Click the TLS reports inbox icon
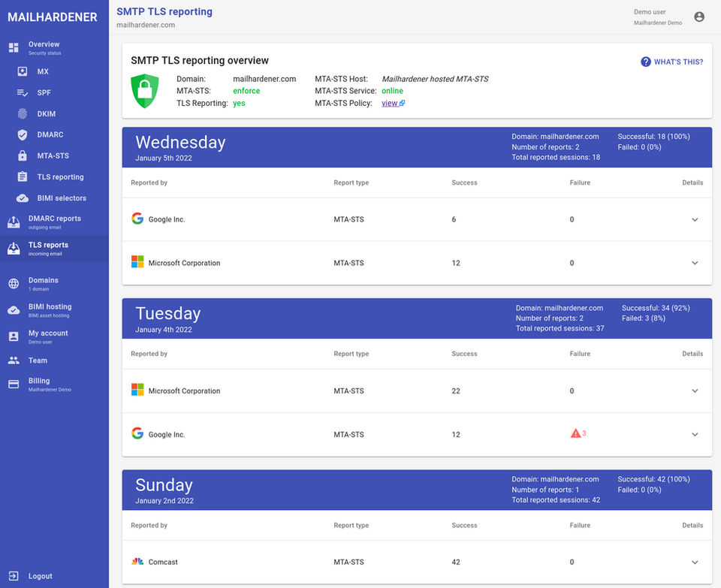The width and height of the screenshot is (721, 588). pyautogui.click(x=14, y=249)
